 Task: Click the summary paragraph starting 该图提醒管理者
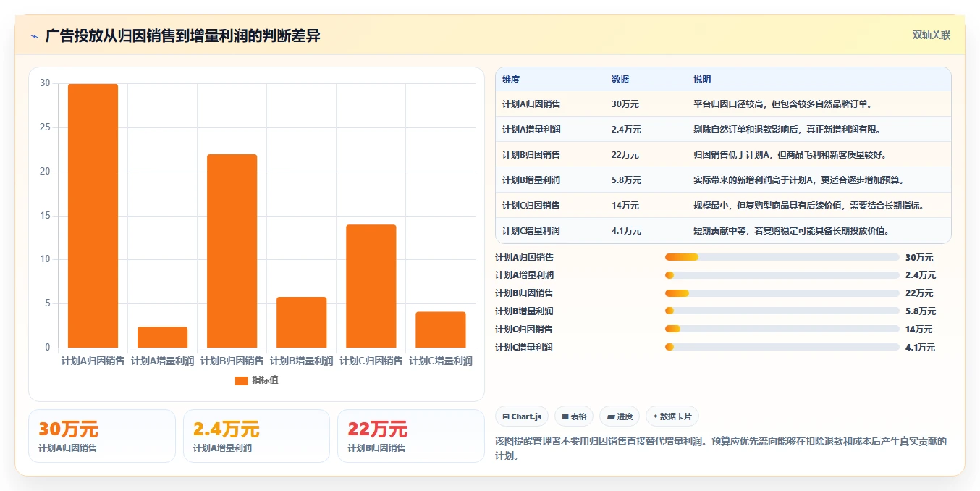pos(721,448)
